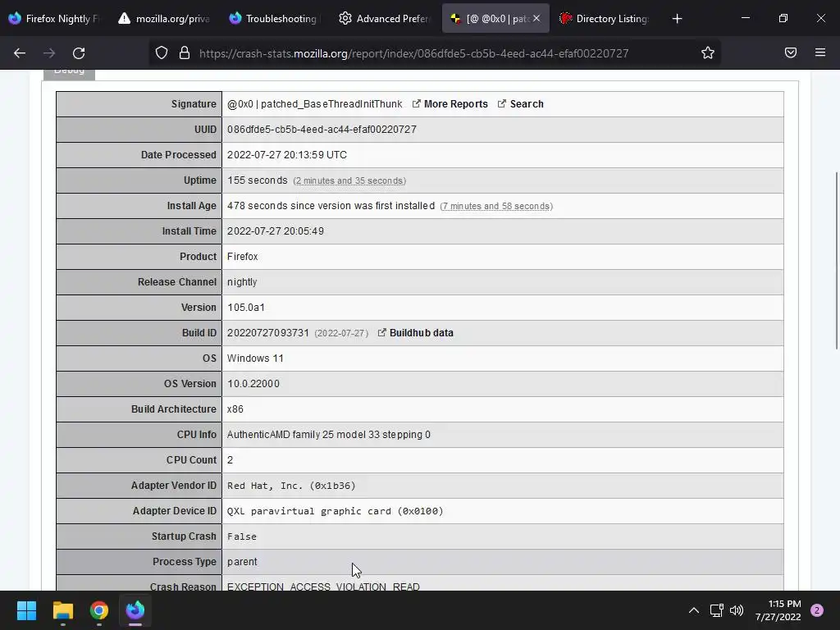The width and height of the screenshot is (840, 630).
Task: Launch File Explorer from taskbar
Action: coord(62,610)
